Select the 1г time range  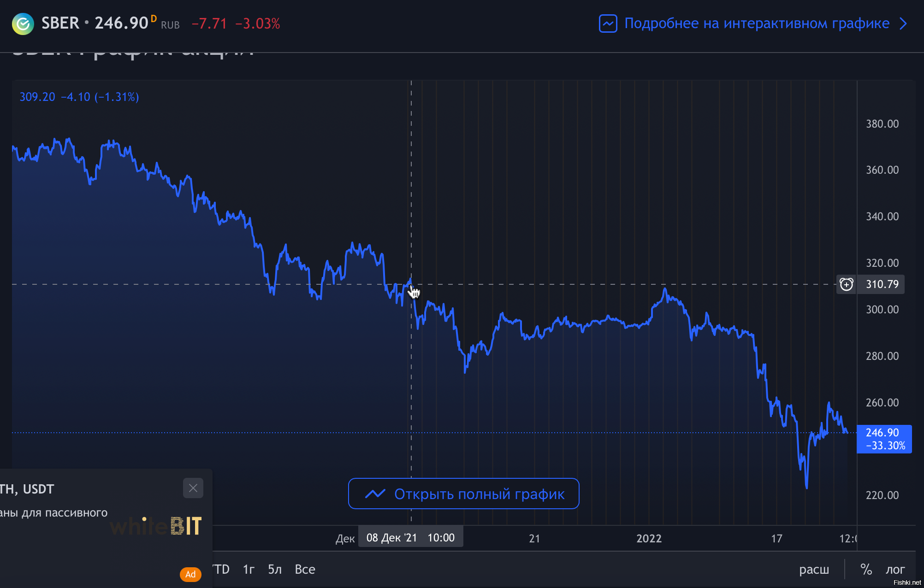click(x=249, y=570)
